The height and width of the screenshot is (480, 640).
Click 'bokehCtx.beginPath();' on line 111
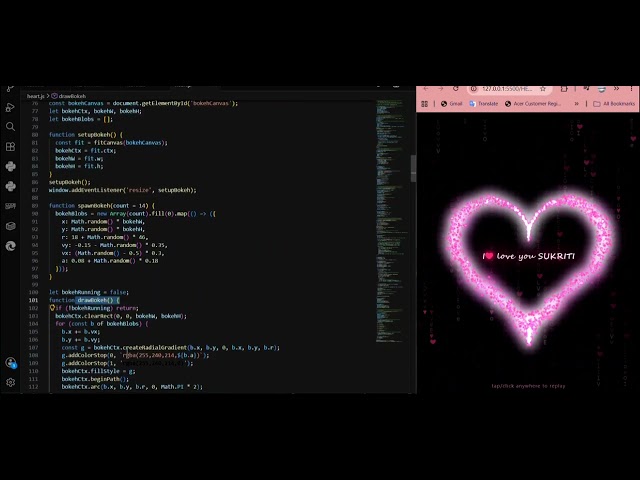tap(95, 379)
